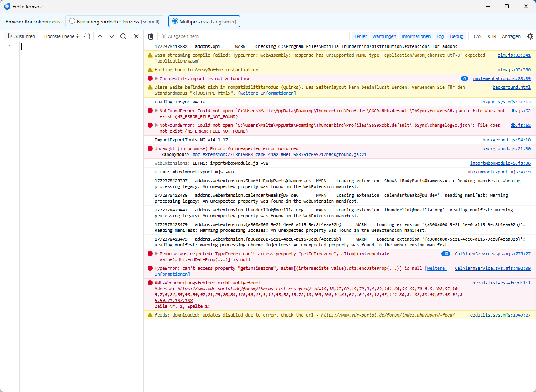Image resolution: width=536 pixels, height=392 pixels.
Task: Expand the folders68.json NotFoundError entry
Action: [157, 111]
